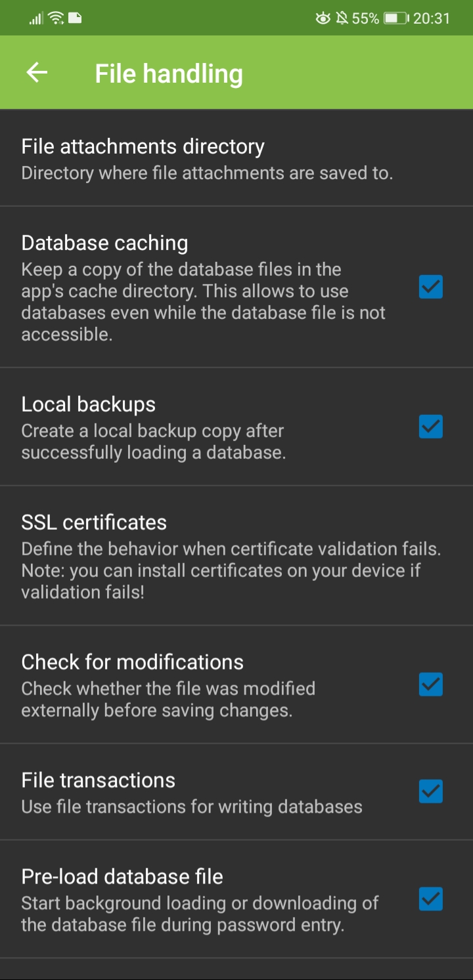Tap the back arrow to exit File handling

[36, 72]
